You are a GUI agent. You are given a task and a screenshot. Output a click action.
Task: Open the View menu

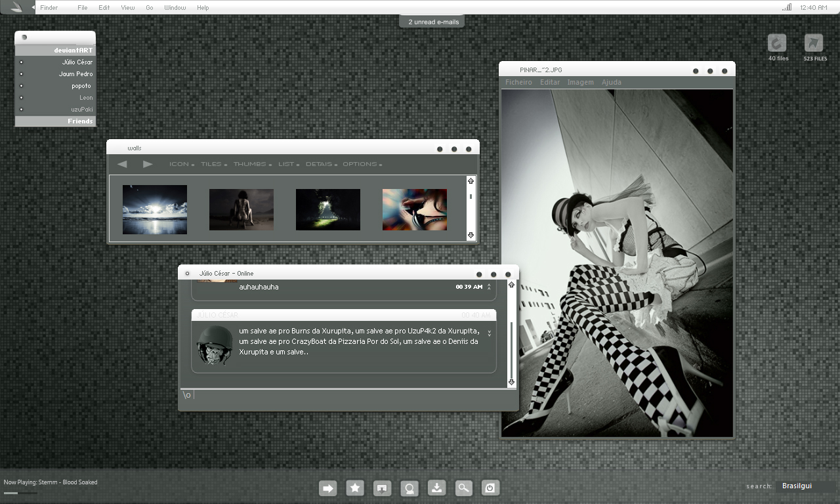pyautogui.click(x=128, y=7)
